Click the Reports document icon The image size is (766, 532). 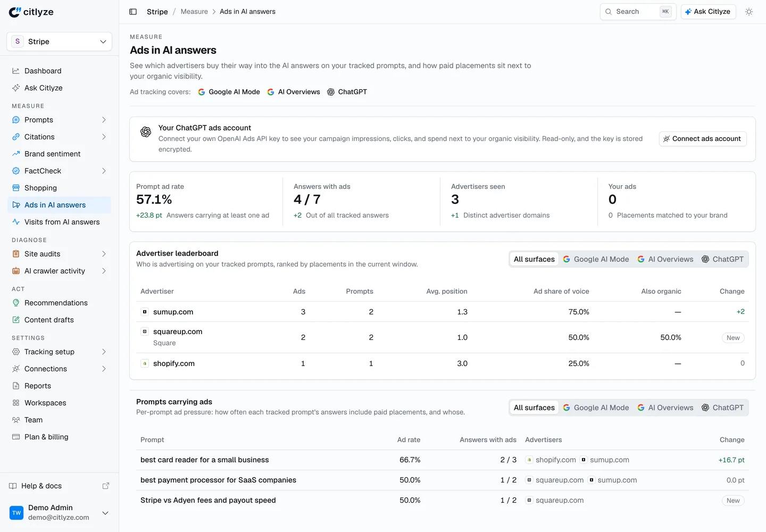click(16, 386)
